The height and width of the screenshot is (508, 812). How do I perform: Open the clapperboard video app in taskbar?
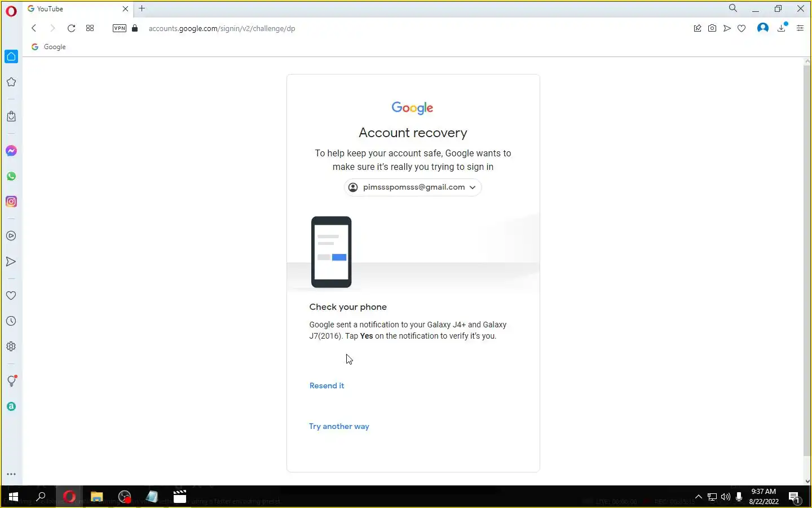(x=180, y=497)
